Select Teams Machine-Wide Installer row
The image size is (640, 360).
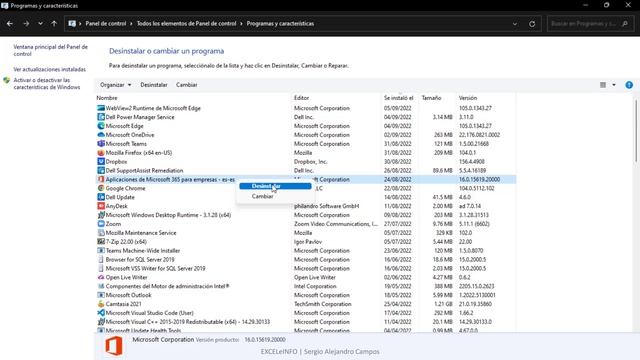tap(306, 251)
